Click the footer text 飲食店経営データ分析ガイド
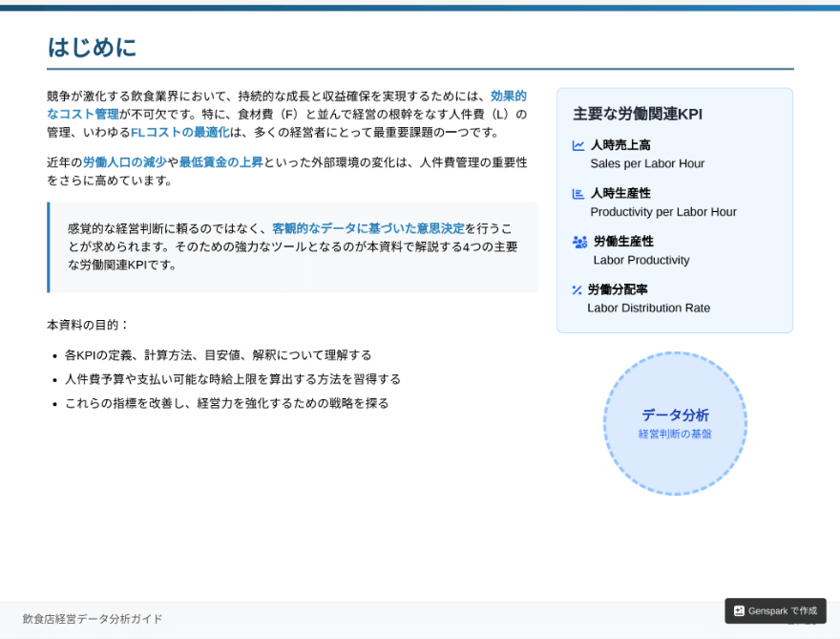Image resolution: width=840 pixels, height=639 pixels. point(93,619)
